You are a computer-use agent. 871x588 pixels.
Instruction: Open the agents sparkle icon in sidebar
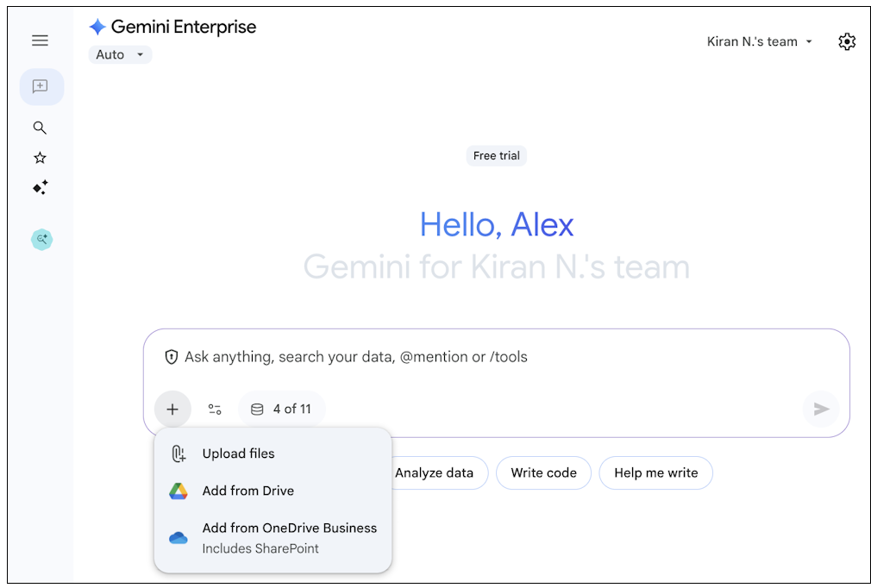[x=40, y=187]
